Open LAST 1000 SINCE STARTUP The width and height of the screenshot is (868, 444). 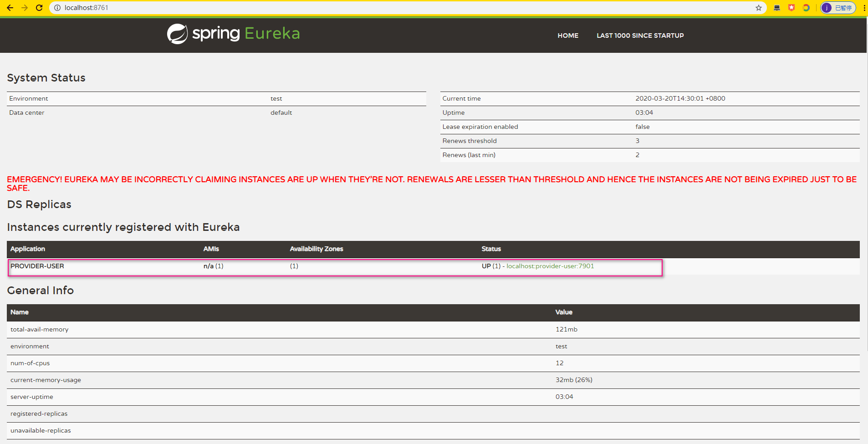(x=640, y=35)
